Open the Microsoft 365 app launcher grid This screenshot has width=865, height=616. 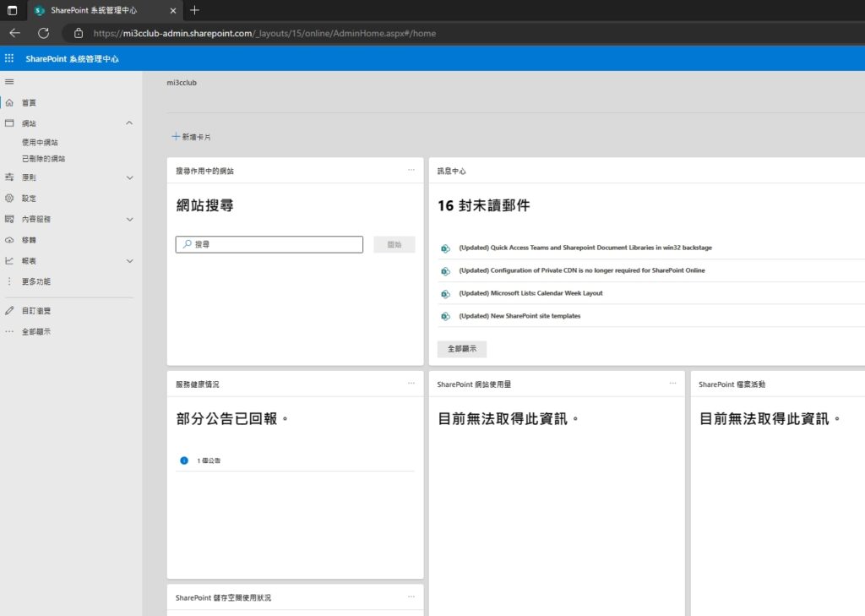click(x=9, y=58)
